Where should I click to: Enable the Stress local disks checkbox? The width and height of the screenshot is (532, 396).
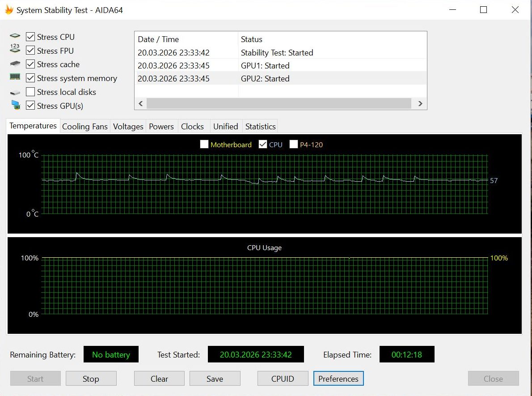30,92
